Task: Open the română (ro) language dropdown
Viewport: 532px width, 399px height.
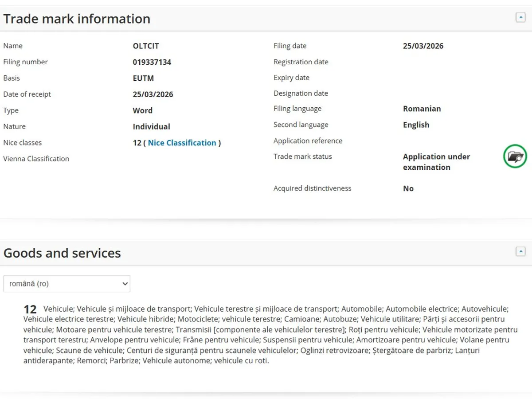Action: coord(66,284)
